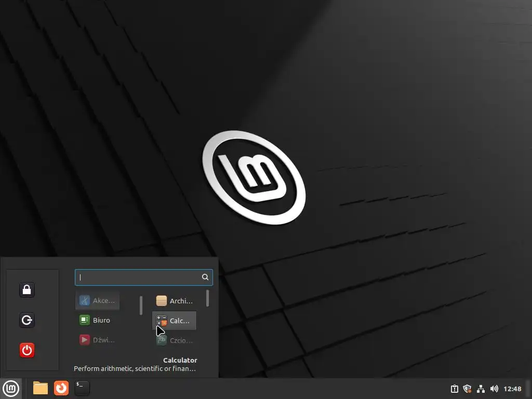Click the categories list scrollbar
The width and height of the screenshot is (532, 399).
point(141,305)
